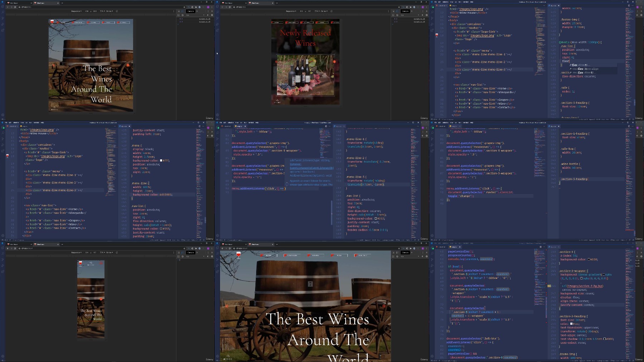Switch to index.html tab in flex-autocomplete editor
The height and width of the screenshot is (362, 644).
pyautogui.click(x=441, y=5)
